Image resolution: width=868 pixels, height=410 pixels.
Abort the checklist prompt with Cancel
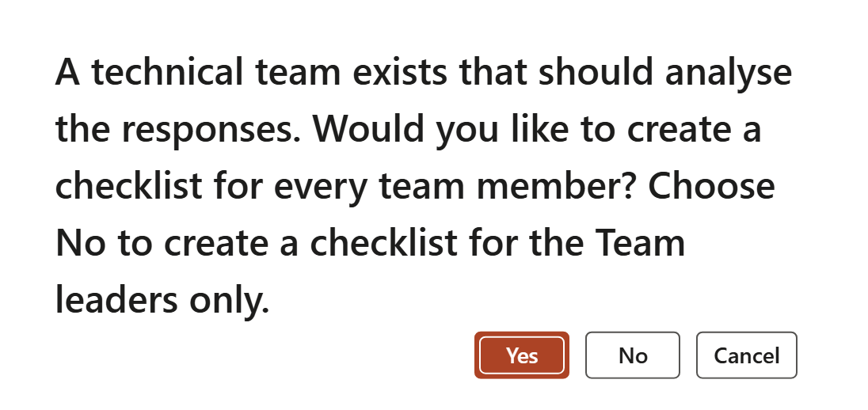click(746, 355)
